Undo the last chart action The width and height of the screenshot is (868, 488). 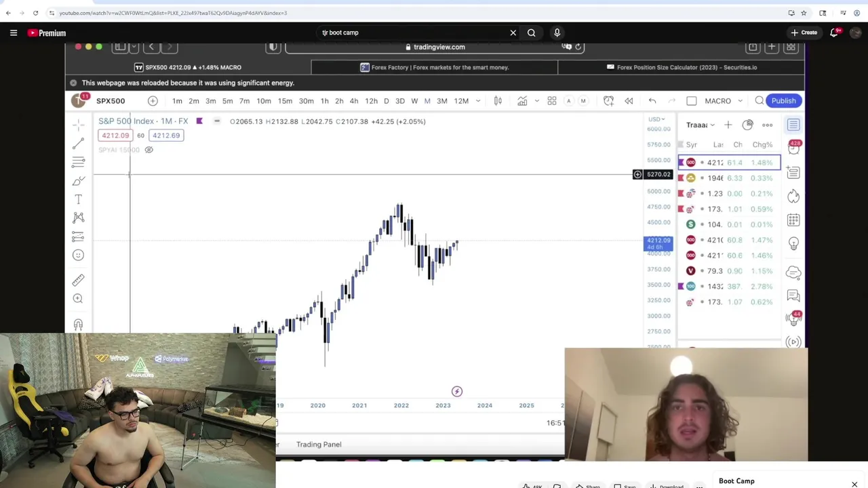coord(652,101)
